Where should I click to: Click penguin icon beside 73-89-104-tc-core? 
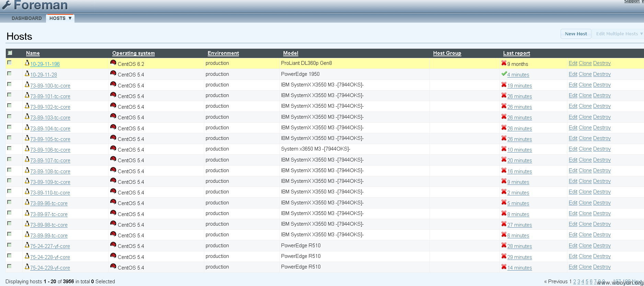tap(27, 128)
